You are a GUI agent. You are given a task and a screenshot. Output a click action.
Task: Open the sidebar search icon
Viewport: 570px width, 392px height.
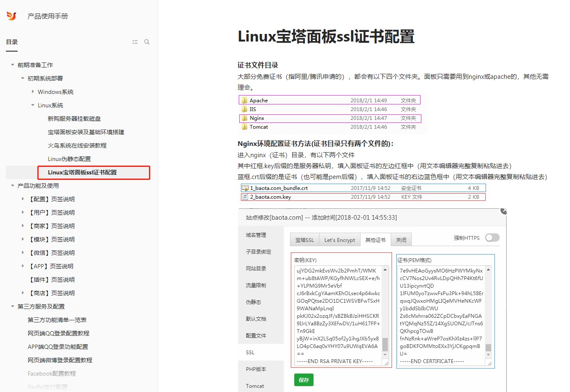click(147, 42)
